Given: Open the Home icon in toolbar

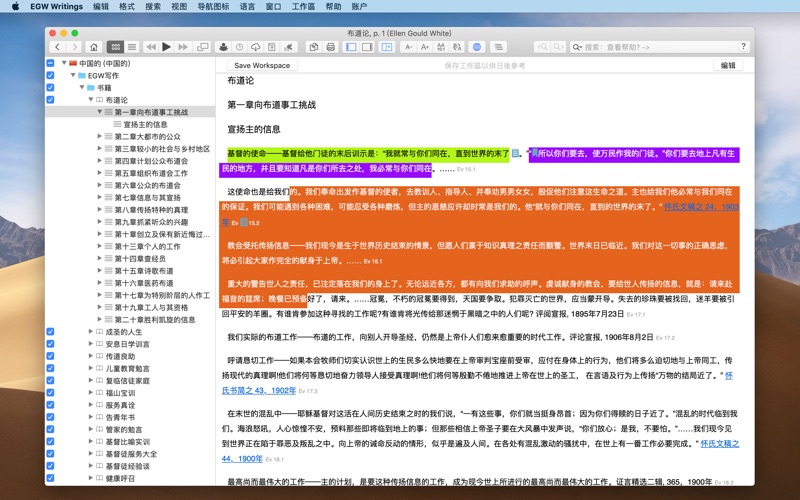Looking at the screenshot, I should coord(94,47).
